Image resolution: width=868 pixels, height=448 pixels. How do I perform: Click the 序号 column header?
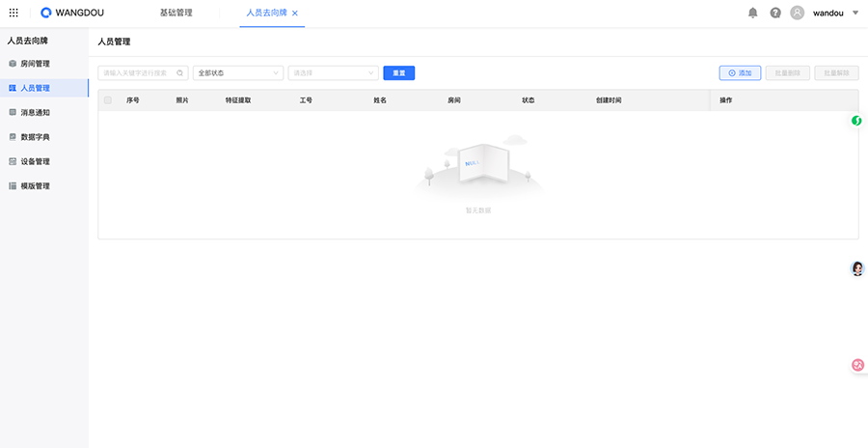pyautogui.click(x=133, y=100)
